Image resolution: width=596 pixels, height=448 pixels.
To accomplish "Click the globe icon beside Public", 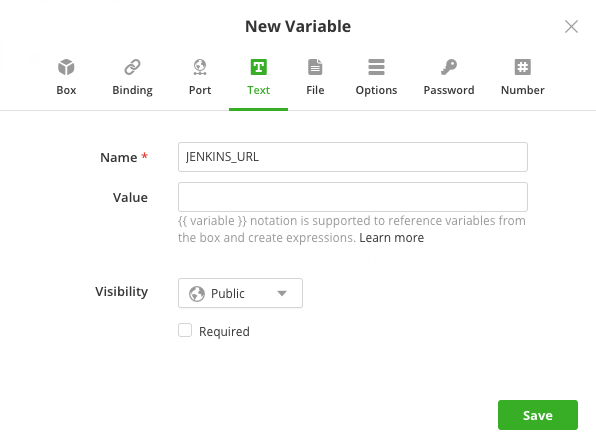I will (x=197, y=294).
